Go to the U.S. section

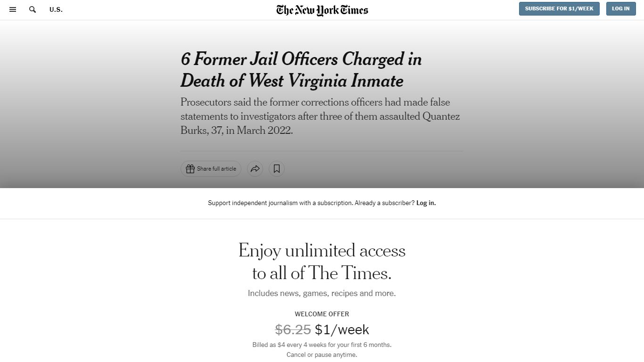coord(56,9)
